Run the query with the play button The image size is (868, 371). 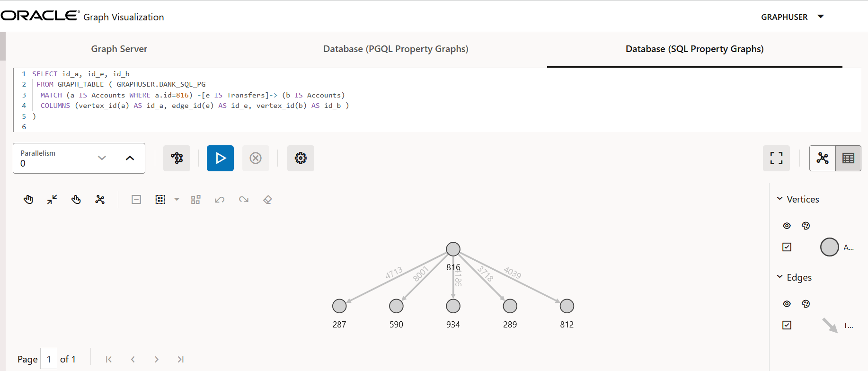click(220, 158)
